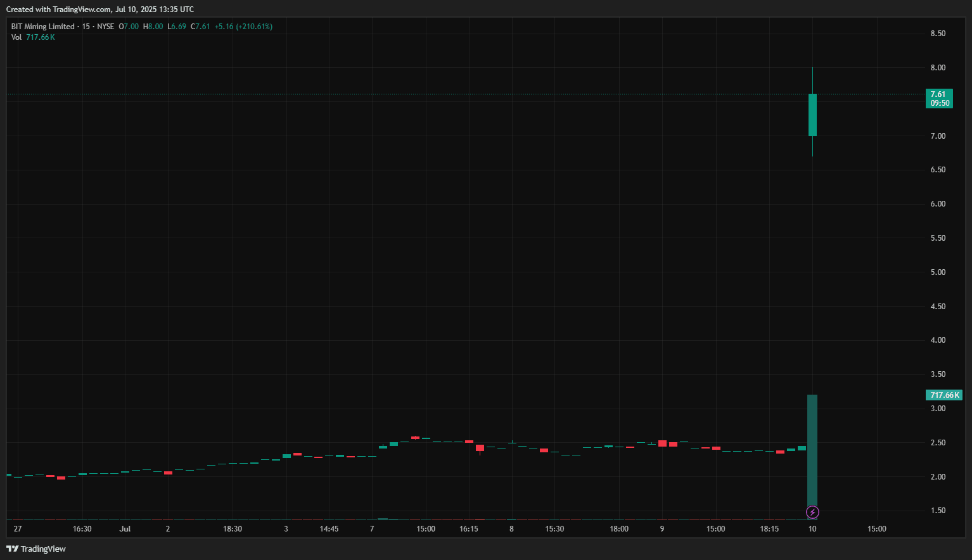Click the 6.00 price axis label
The height and width of the screenshot is (560, 972).
(x=938, y=204)
